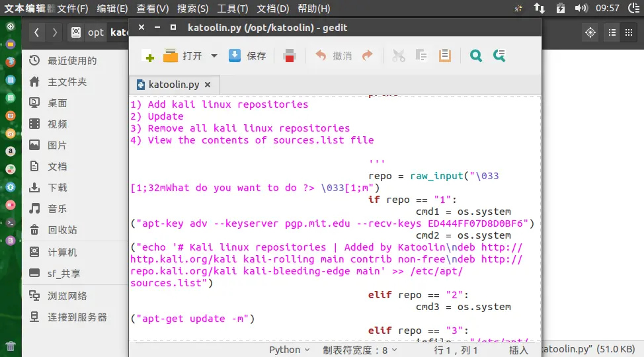Viewport: 644px width, 357px height.
Task: Open the 文件(F) menu
Action: [x=72, y=9]
